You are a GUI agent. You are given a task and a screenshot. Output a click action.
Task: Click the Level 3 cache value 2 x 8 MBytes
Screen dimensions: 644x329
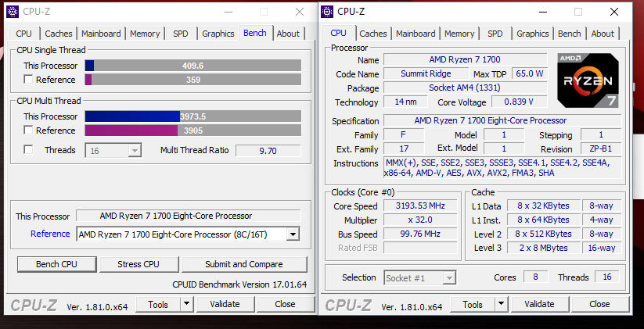(544, 248)
